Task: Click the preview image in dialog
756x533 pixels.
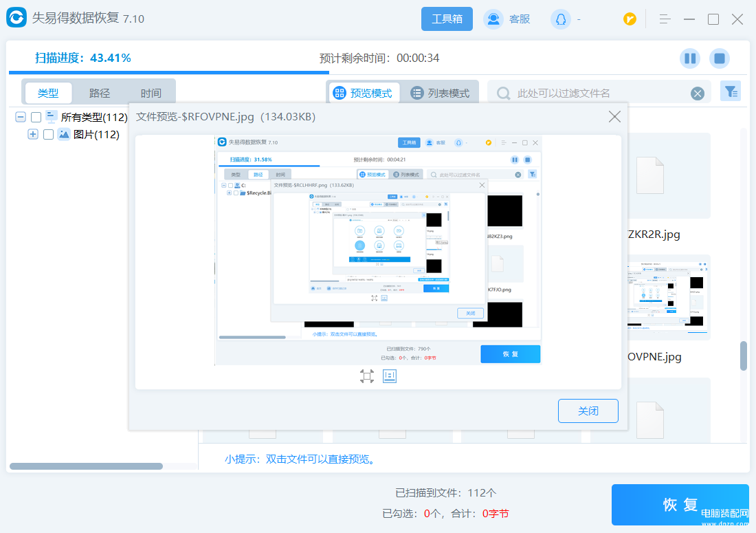Action: 378,250
